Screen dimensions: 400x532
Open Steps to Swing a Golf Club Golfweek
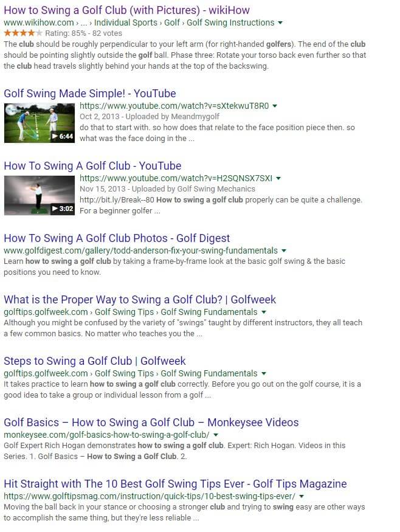(95, 361)
